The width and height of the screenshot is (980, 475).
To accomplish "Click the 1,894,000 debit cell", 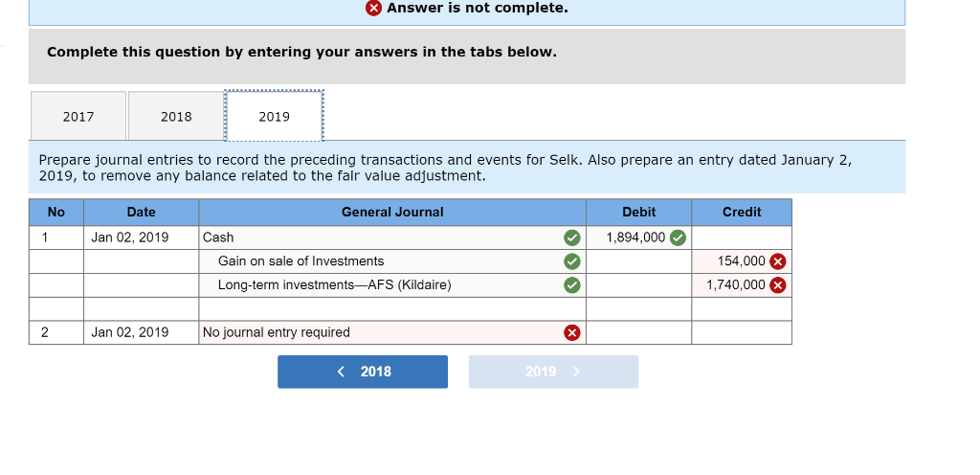I will pos(638,237).
